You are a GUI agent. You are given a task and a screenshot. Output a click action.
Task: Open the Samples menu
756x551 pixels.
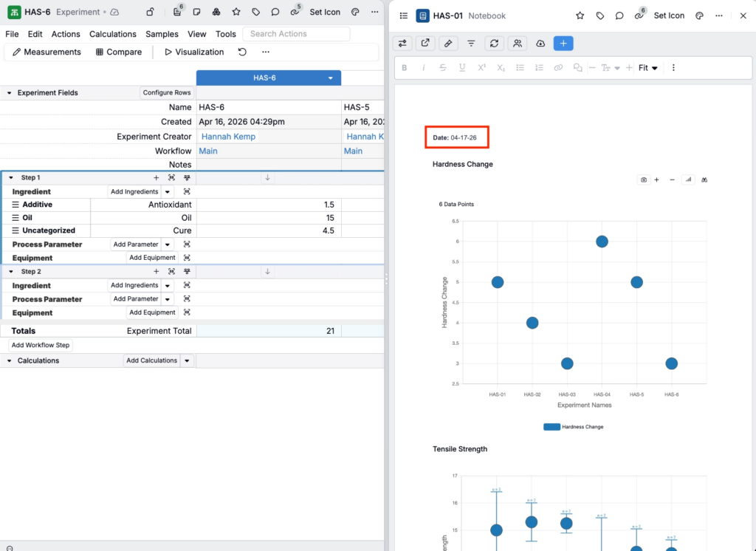162,34
